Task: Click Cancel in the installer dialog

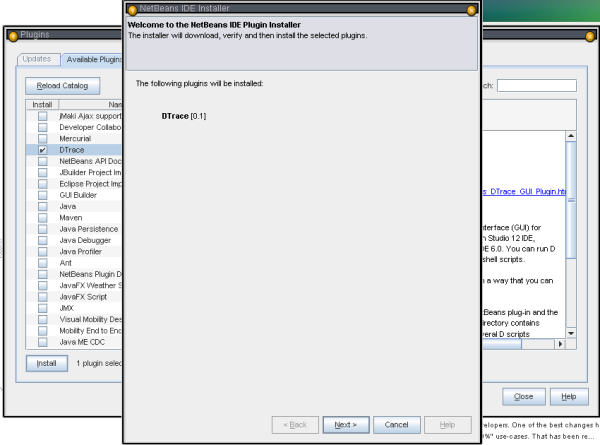Action: 396,425
